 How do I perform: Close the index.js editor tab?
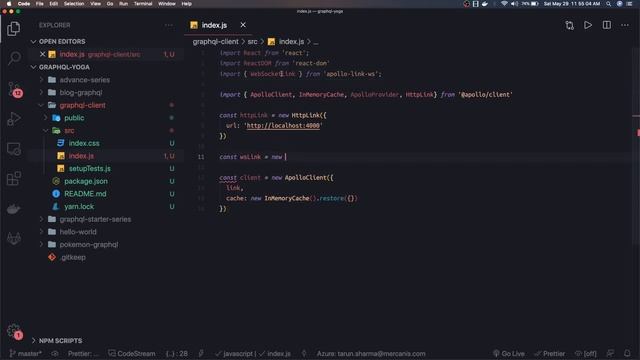[x=243, y=25]
